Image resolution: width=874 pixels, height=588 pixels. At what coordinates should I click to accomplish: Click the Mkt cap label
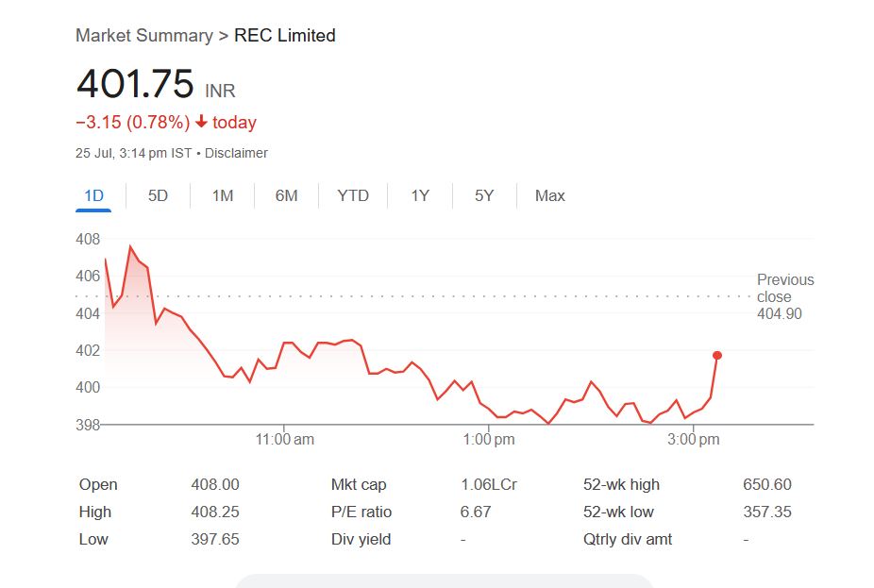click(x=359, y=484)
